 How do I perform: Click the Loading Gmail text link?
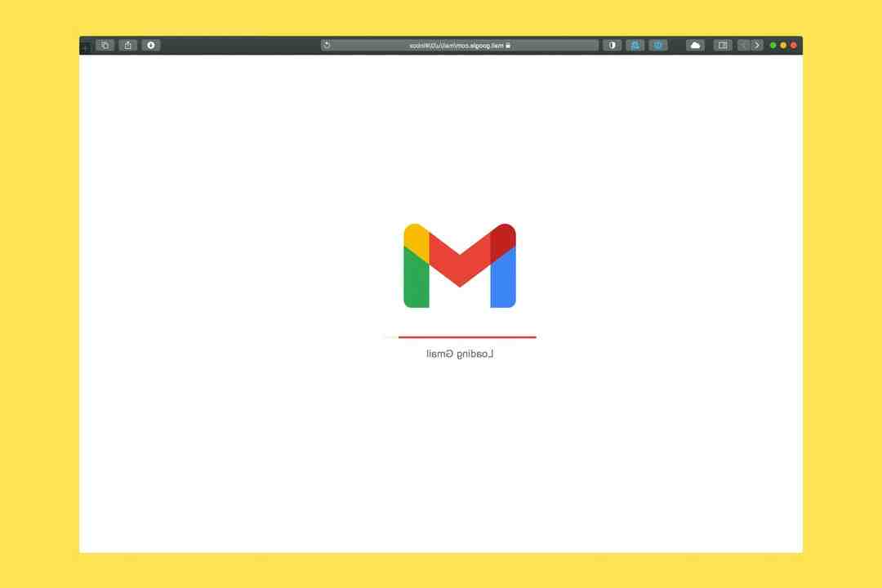pyautogui.click(x=458, y=353)
